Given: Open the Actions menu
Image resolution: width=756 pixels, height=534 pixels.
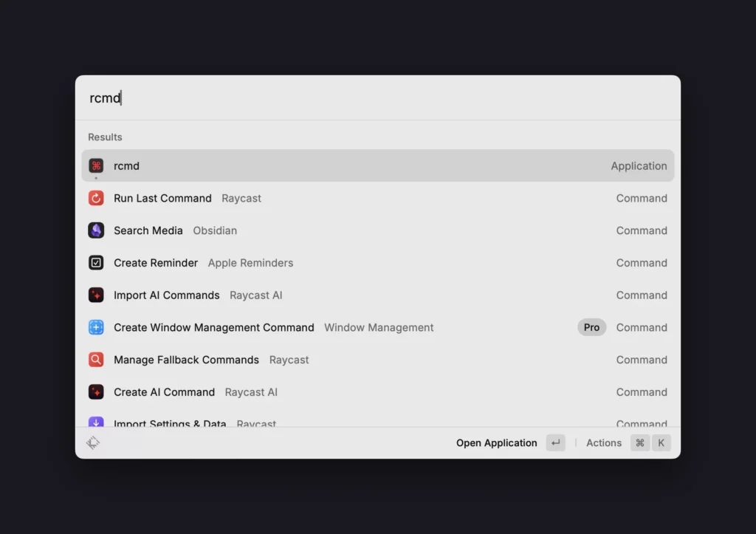Looking at the screenshot, I should point(604,443).
